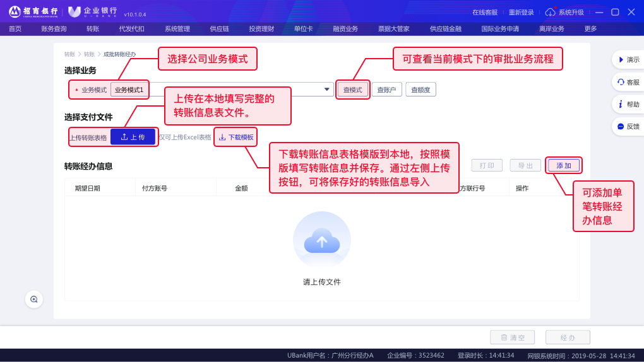Click the cloud upload icon in the empty table
The image size is (644, 362).
point(322,240)
